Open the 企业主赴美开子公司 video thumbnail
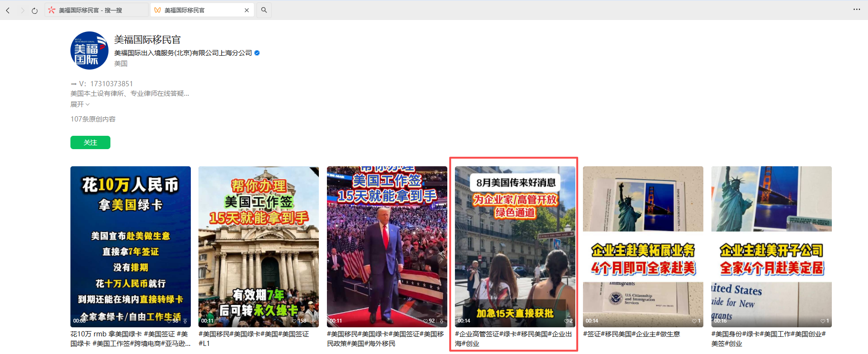868x354 pixels. [x=771, y=247]
